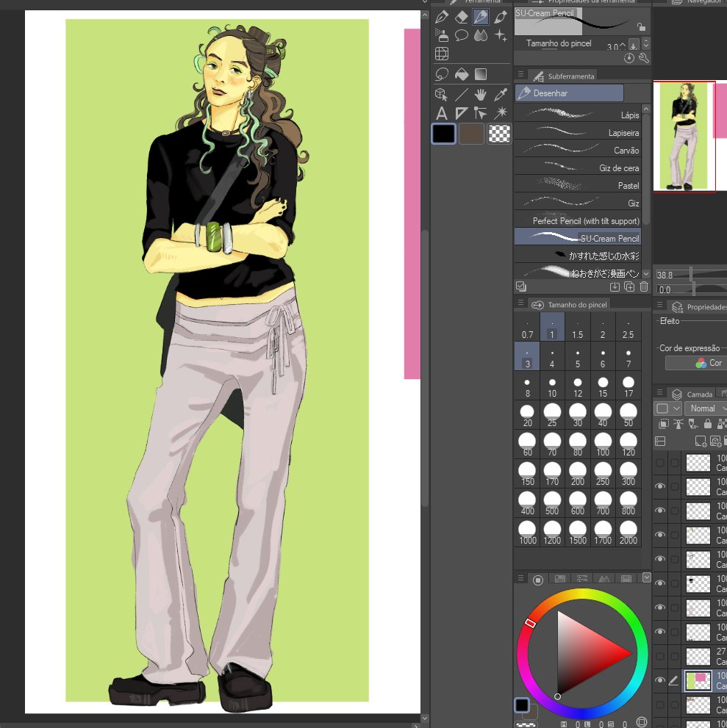Image resolution: width=727 pixels, height=728 pixels.
Task: Click the hue ring on color wheel
Action: coord(582,595)
